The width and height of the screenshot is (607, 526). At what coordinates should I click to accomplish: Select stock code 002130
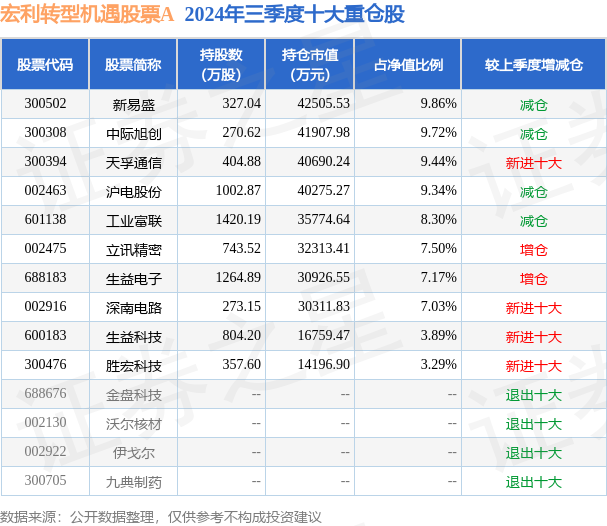tap(45, 423)
